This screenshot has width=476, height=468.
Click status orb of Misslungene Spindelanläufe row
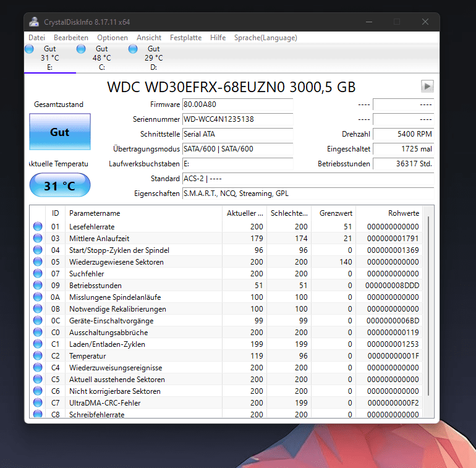[38, 297]
